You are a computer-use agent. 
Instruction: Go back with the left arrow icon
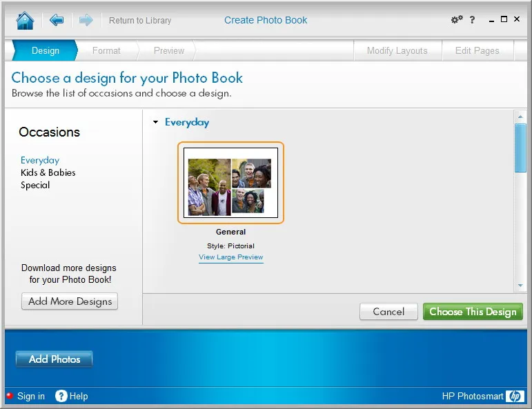click(x=57, y=20)
